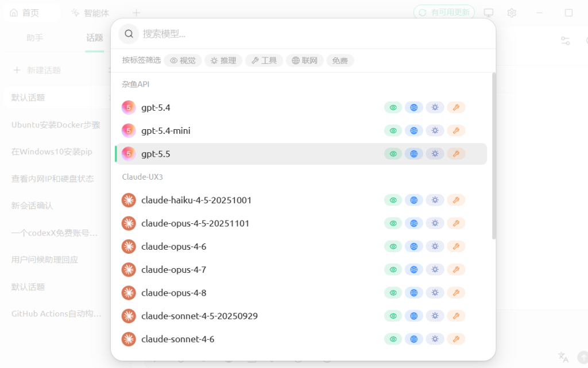Open settings gear icon in title bar
Image resolution: width=588 pixels, height=368 pixels.
pyautogui.click(x=512, y=13)
